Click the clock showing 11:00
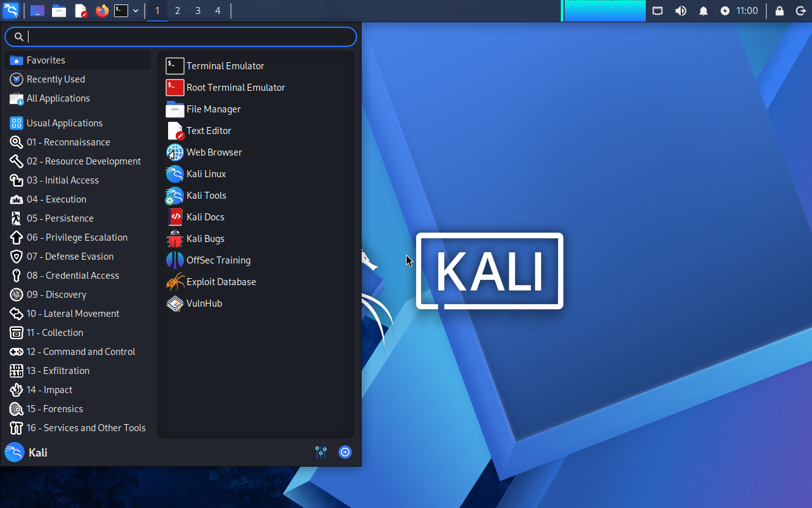This screenshot has width=812, height=508. (x=747, y=11)
